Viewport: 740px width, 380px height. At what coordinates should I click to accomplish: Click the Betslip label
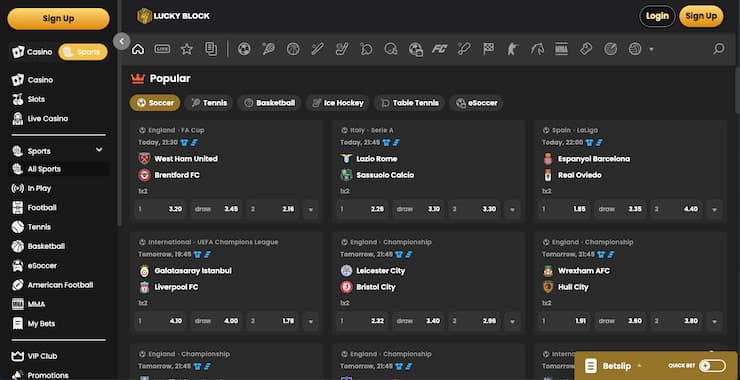coord(616,366)
